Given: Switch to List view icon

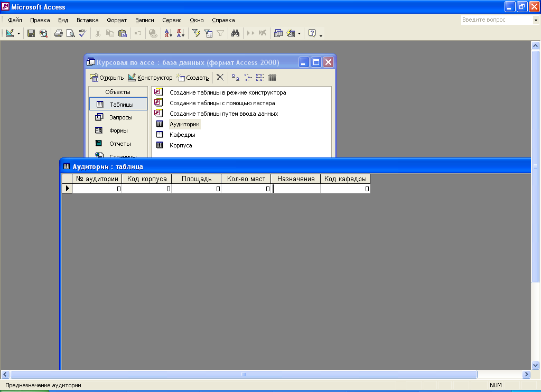Looking at the screenshot, I should click(260, 77).
